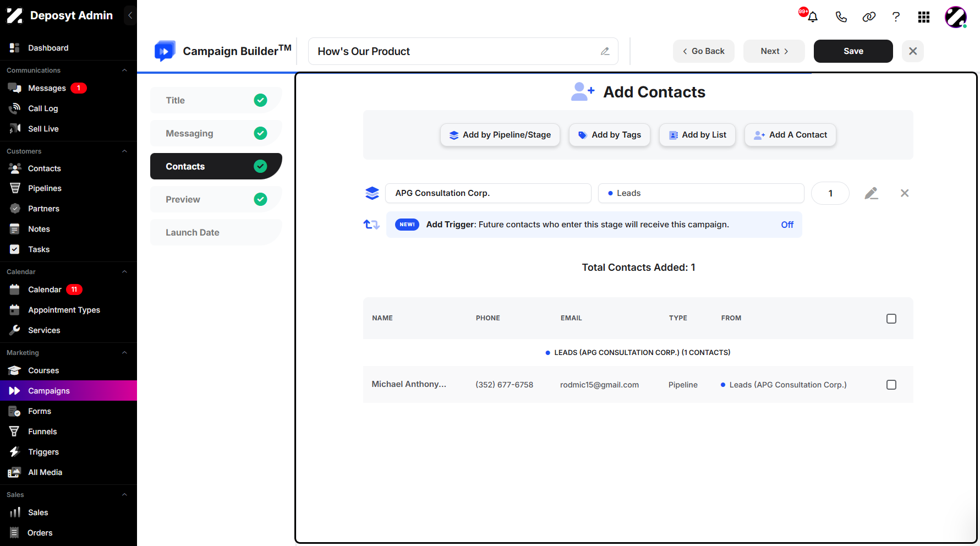The image size is (980, 546).
Task: Open the help question mark icon
Action: pos(896,17)
